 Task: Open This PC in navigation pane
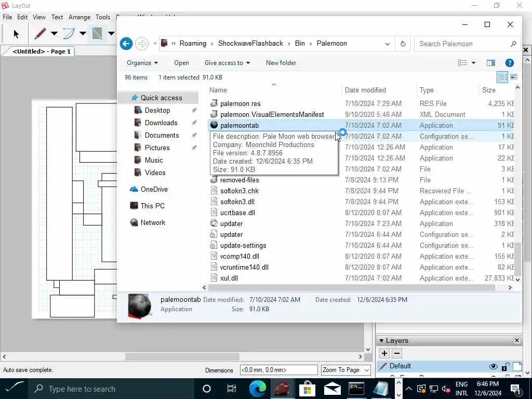click(x=152, y=206)
